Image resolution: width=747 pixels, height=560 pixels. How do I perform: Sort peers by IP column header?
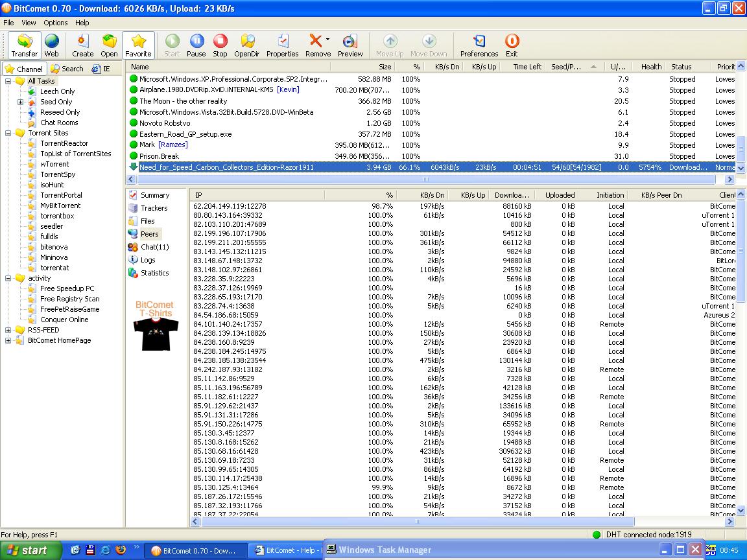[257, 195]
